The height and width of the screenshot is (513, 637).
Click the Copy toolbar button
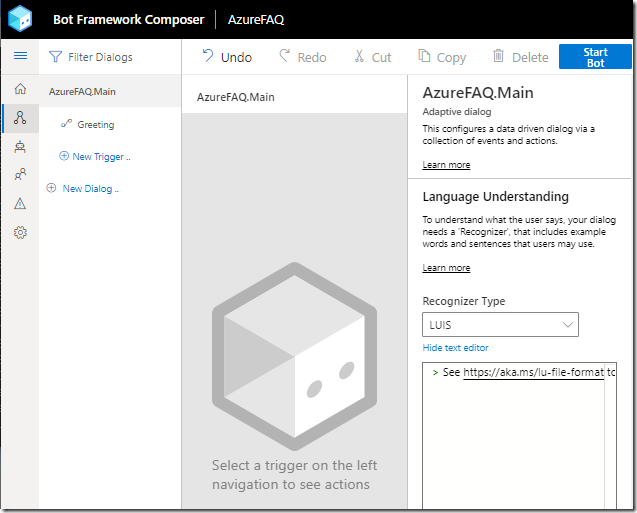[x=442, y=57]
